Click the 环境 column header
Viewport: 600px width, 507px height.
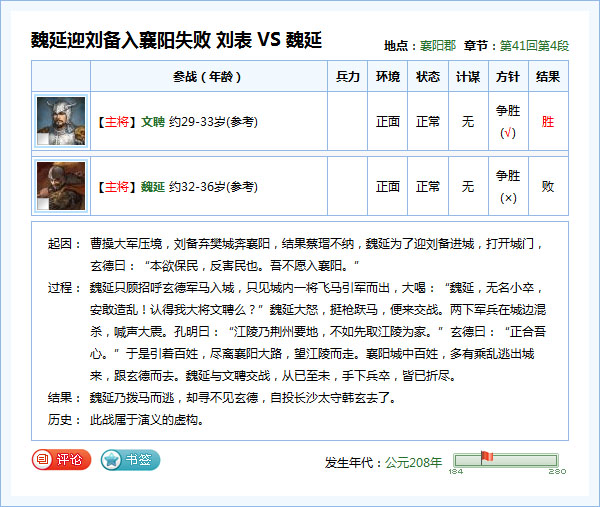pos(388,76)
